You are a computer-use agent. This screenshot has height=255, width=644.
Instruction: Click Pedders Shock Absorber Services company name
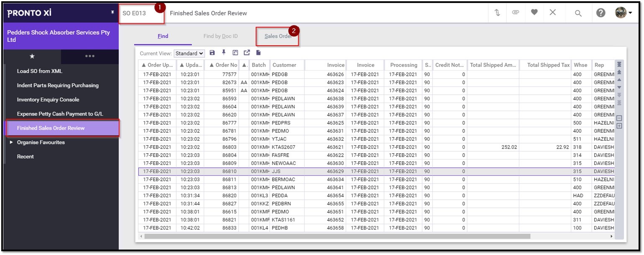[x=59, y=36]
